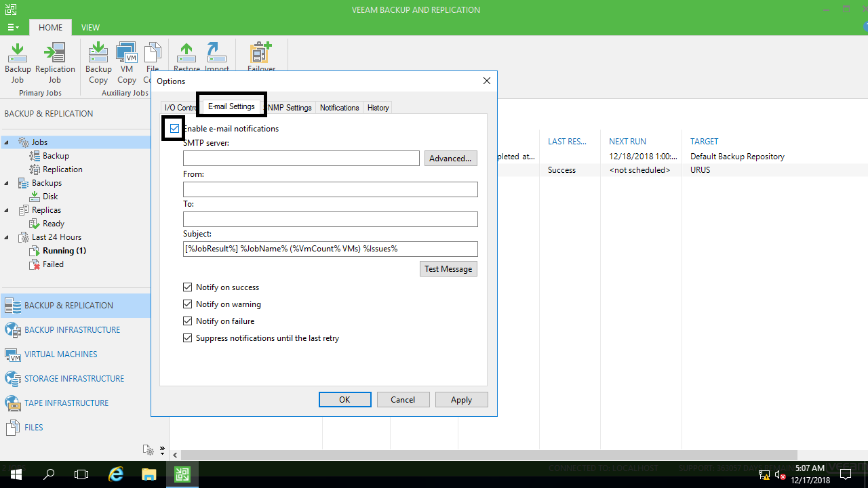This screenshot has width=868, height=488.
Task: Click the SMTP server input field
Action: 301,159
